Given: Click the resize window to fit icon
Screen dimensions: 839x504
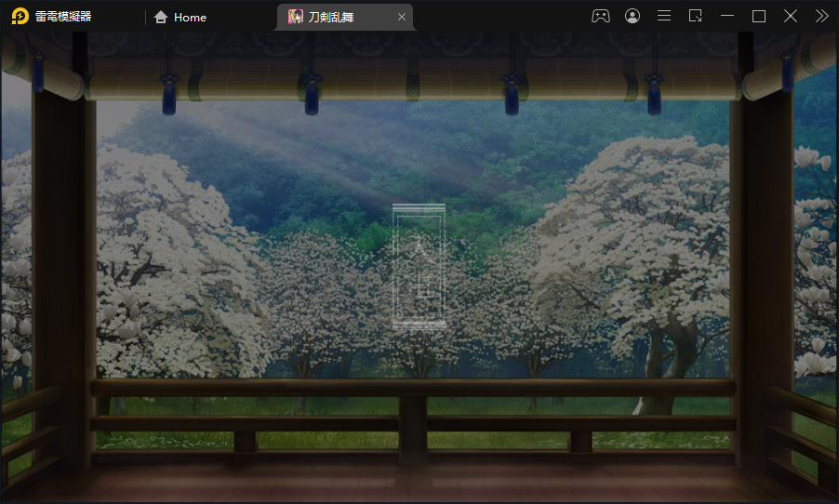Looking at the screenshot, I should coord(695,16).
